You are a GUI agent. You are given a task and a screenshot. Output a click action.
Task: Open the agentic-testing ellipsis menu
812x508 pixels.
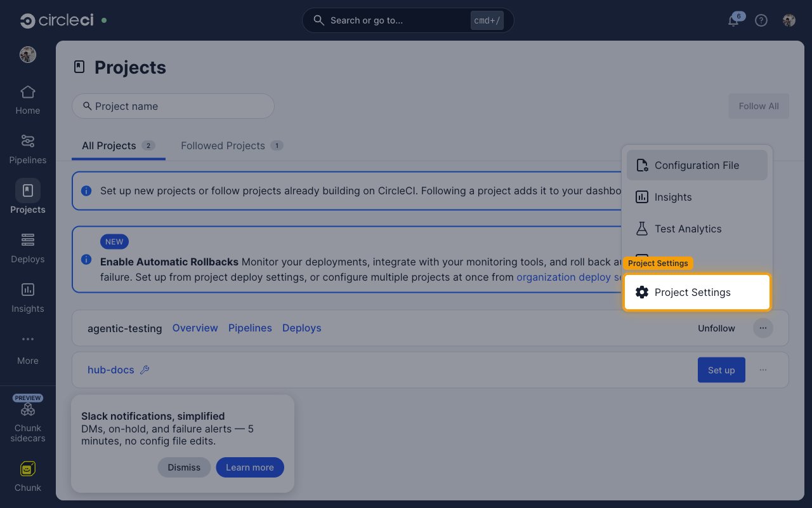pos(763,328)
